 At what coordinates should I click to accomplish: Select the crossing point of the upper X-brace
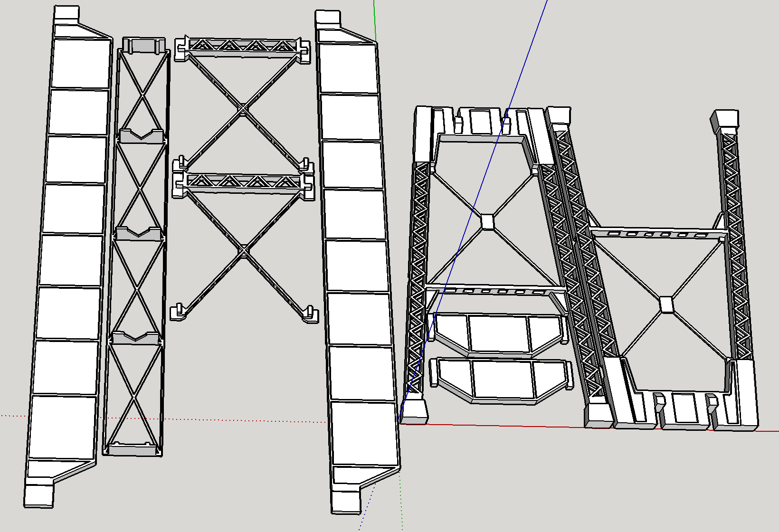point(243,110)
